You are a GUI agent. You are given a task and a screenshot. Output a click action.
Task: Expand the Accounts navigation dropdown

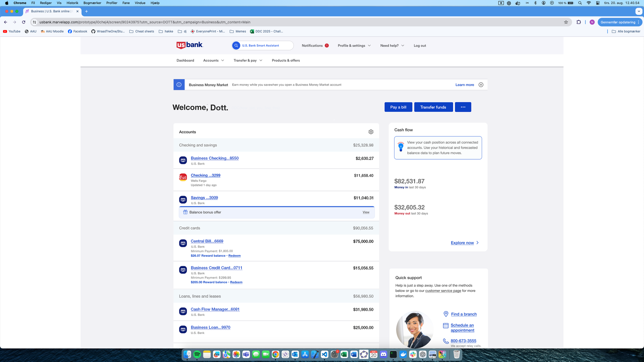click(213, 60)
